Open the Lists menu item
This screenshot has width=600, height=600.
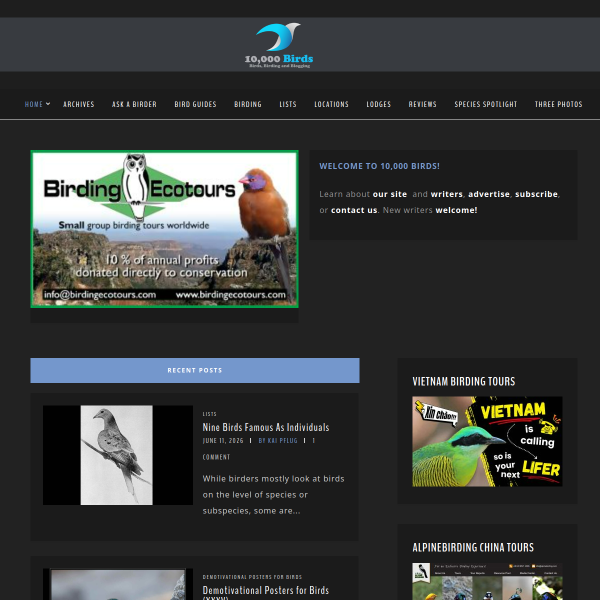288,104
